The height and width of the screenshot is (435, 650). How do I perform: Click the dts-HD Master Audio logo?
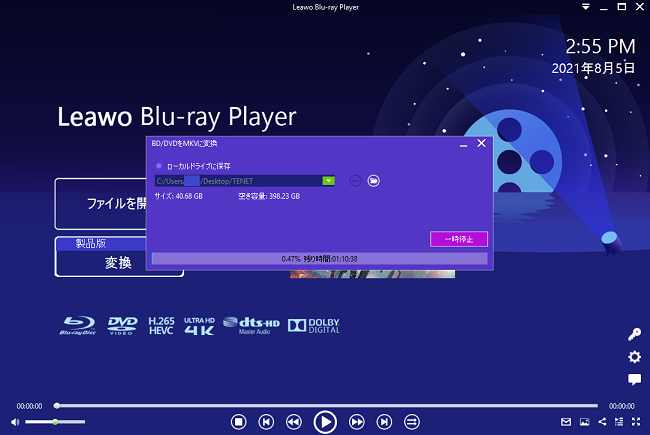coord(251,326)
